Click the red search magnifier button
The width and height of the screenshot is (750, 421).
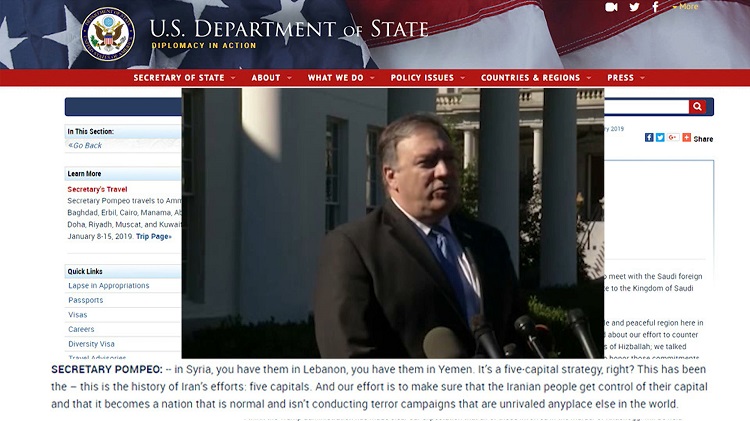pyautogui.click(x=697, y=107)
